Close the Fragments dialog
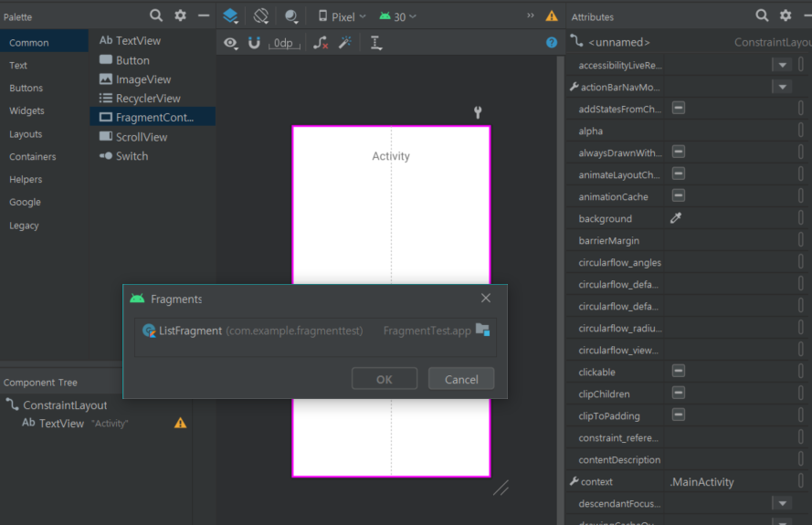 (x=485, y=299)
